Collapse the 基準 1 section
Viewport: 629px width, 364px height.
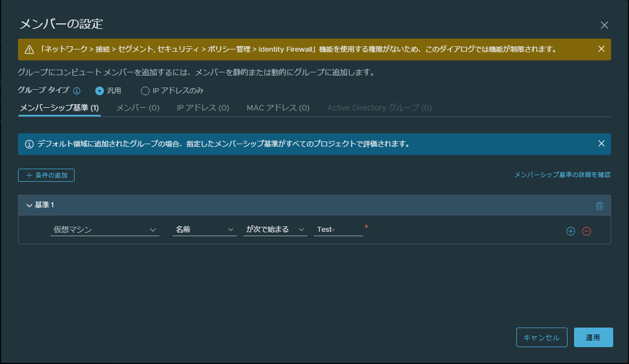click(x=29, y=206)
